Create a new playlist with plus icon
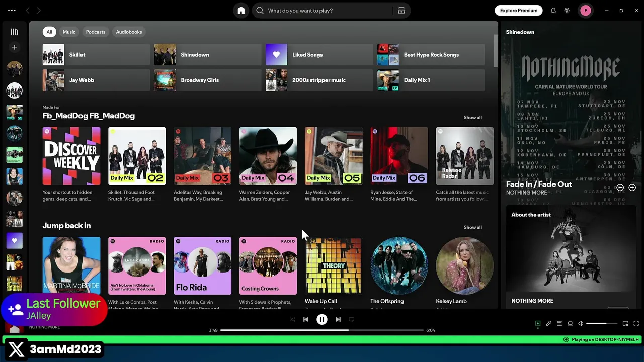This screenshot has width=644, height=362. pyautogui.click(x=14, y=47)
